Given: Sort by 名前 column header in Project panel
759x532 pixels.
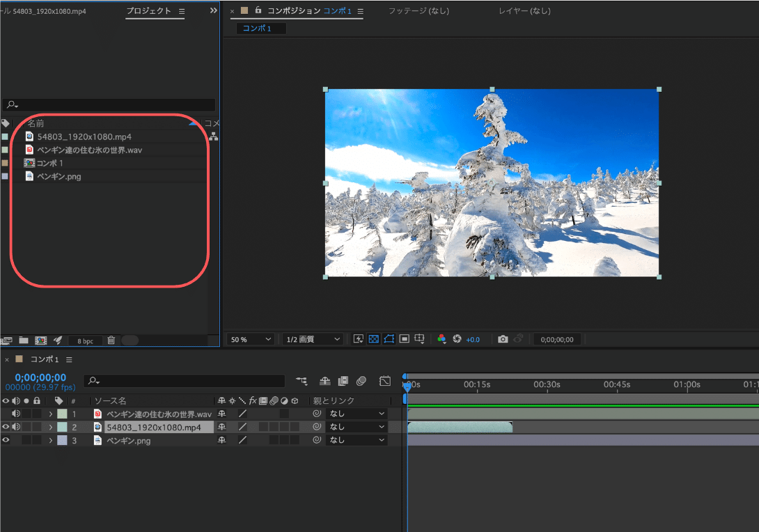Looking at the screenshot, I should (36, 123).
